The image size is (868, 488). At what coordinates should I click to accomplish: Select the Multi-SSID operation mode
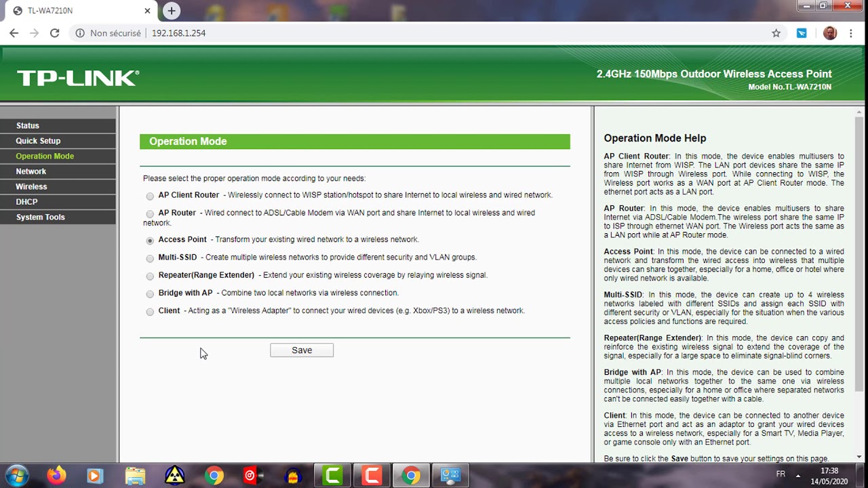(150, 258)
